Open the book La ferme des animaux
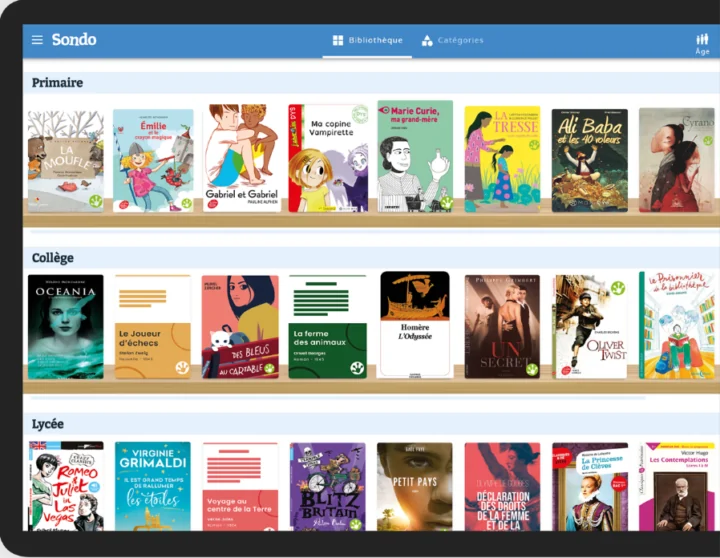The width and height of the screenshot is (720, 558). tap(327, 327)
